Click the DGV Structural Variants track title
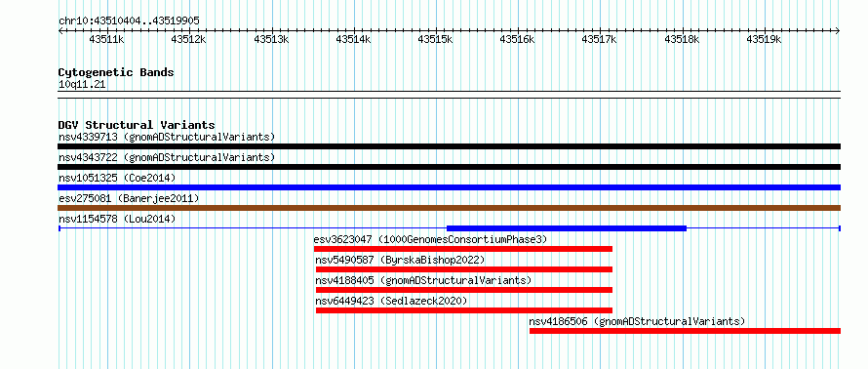The width and height of the screenshot is (868, 369). tap(137, 125)
